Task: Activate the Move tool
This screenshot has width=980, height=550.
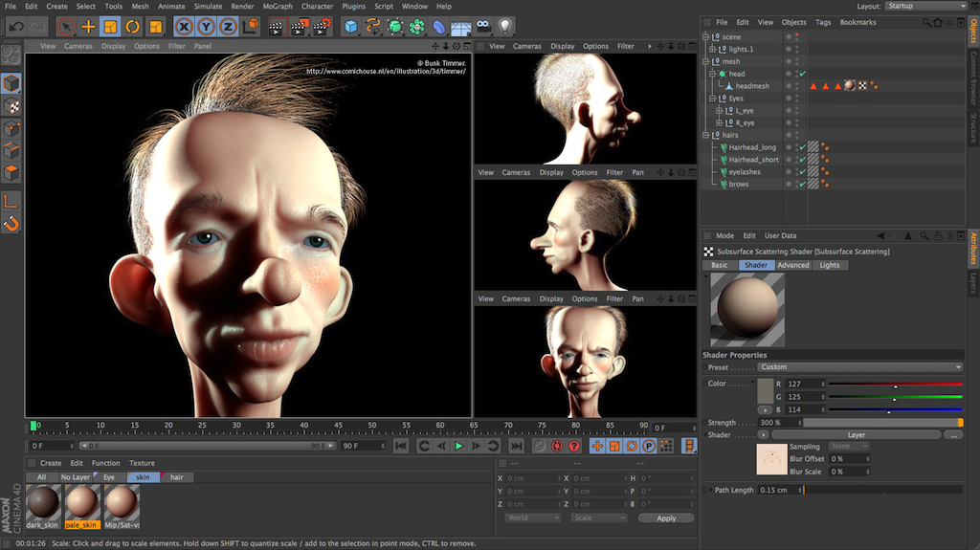Action: (88, 26)
